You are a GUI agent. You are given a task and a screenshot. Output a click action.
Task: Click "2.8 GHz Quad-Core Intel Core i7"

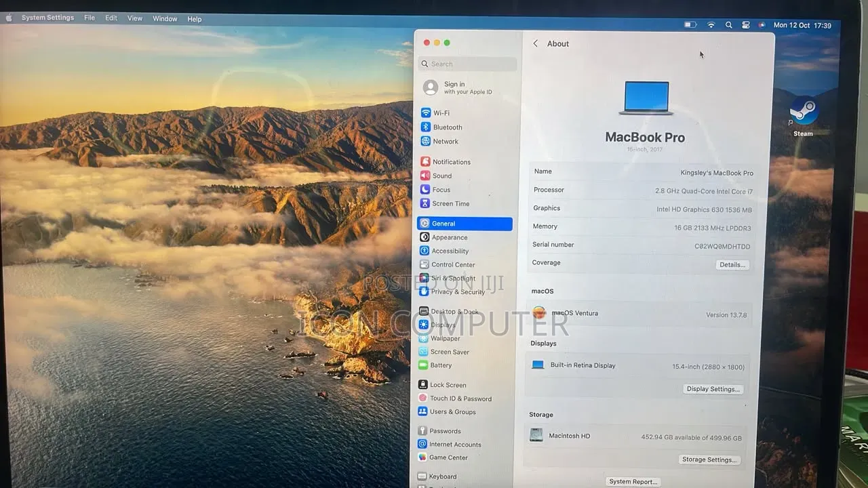[x=704, y=191]
